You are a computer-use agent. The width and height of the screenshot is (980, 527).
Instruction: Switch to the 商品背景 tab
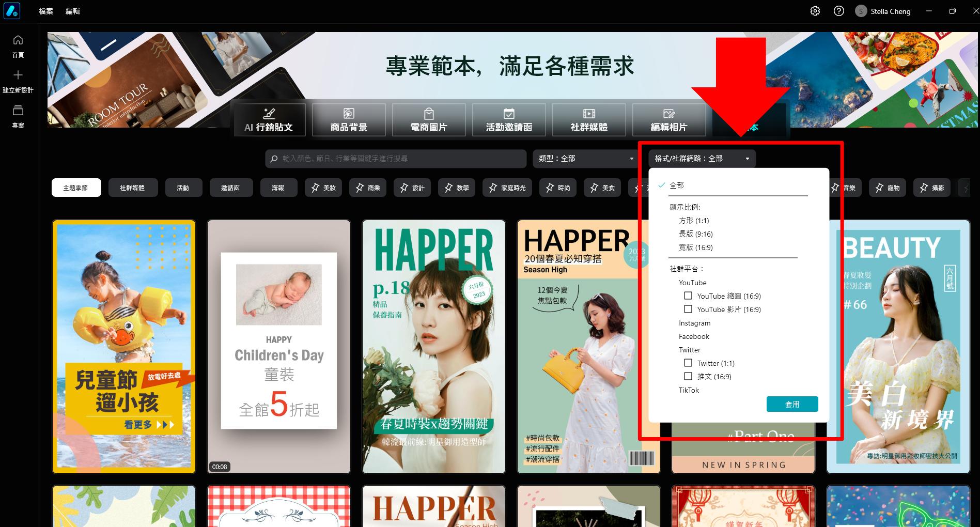(x=349, y=120)
